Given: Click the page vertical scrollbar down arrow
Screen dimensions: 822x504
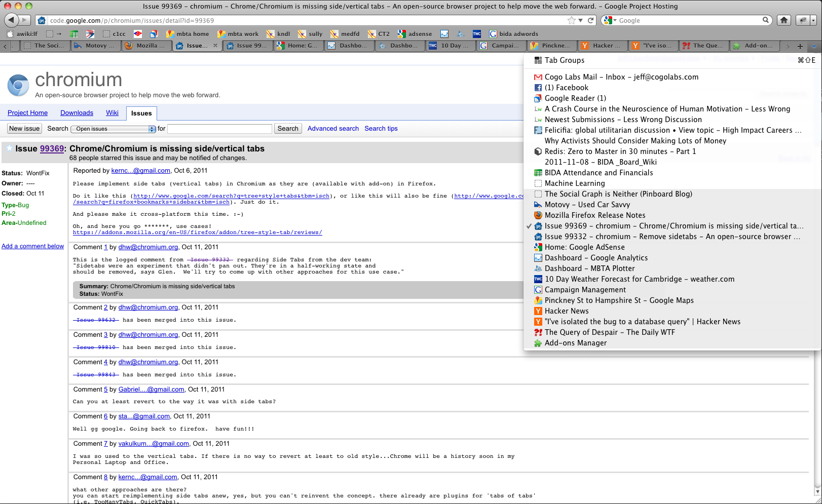Looking at the screenshot, I should 817,492.
